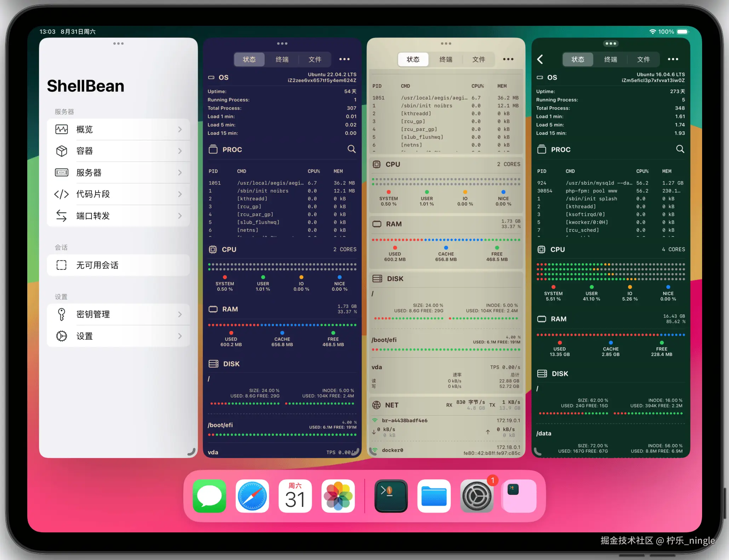Image resolution: width=729 pixels, height=560 pixels.
Task: Open the Files app in the dock
Action: pyautogui.click(x=434, y=496)
